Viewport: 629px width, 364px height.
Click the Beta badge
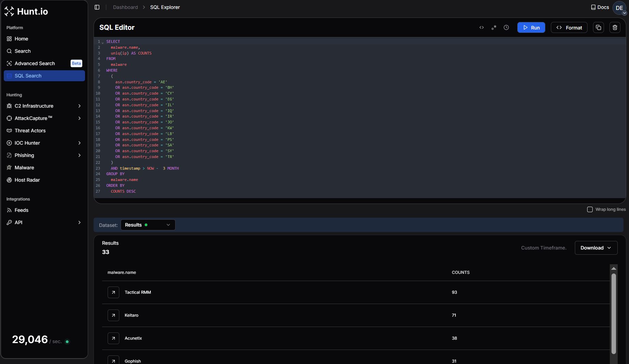pos(76,63)
